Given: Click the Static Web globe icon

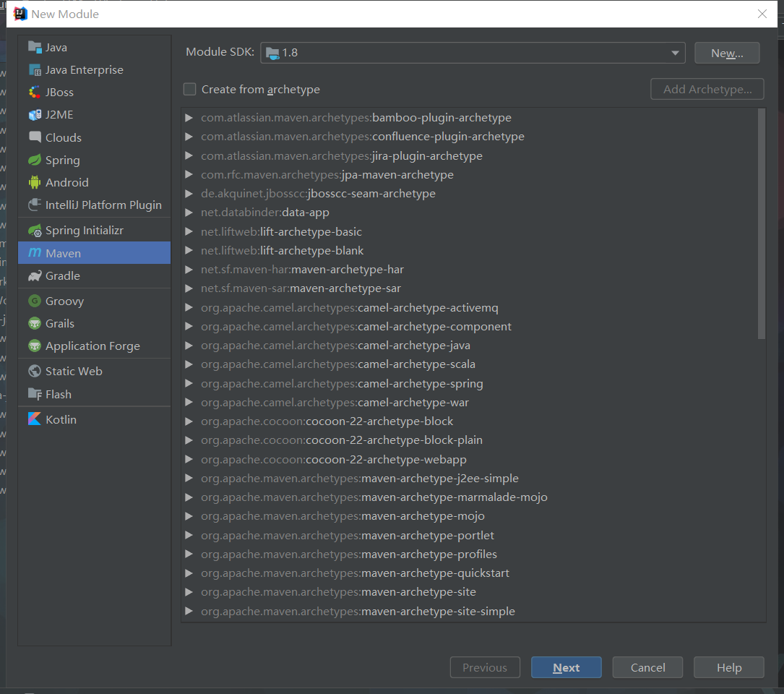Looking at the screenshot, I should tap(35, 372).
